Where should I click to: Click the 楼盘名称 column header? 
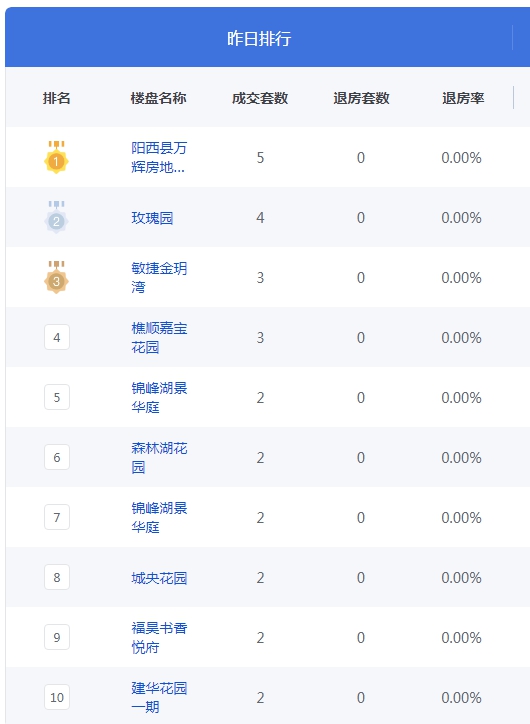158,98
